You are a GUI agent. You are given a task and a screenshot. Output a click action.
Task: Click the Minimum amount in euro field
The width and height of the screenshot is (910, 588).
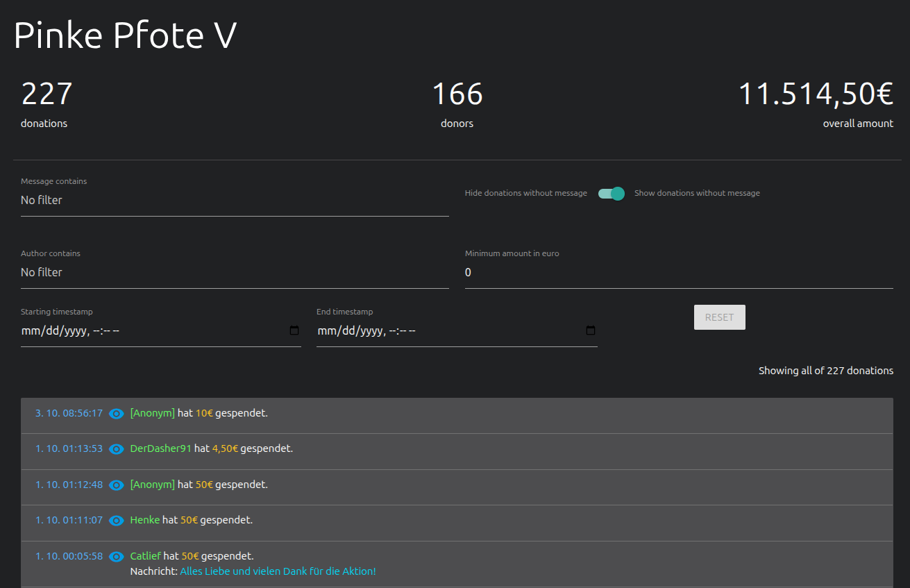click(x=678, y=273)
